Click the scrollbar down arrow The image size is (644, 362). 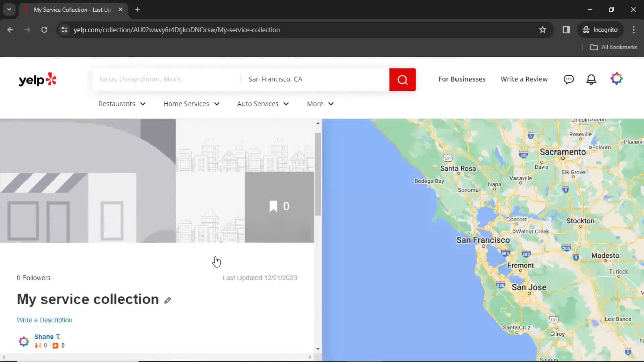(318, 349)
